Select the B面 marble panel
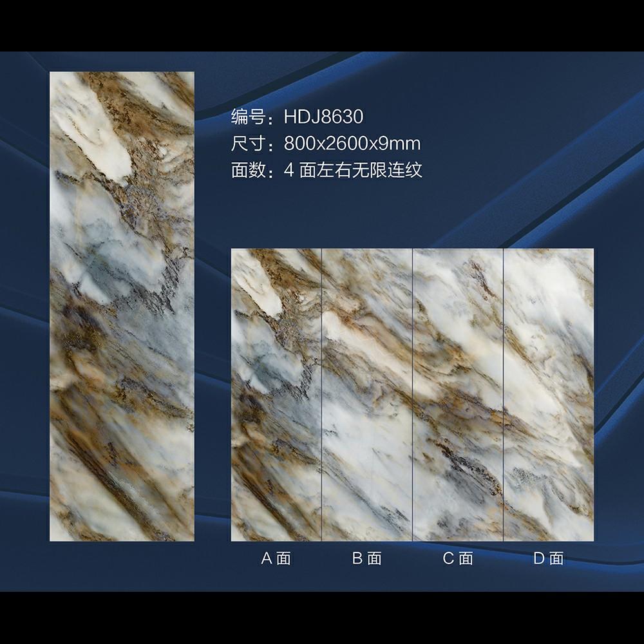The image size is (644, 644). pyautogui.click(x=367, y=395)
